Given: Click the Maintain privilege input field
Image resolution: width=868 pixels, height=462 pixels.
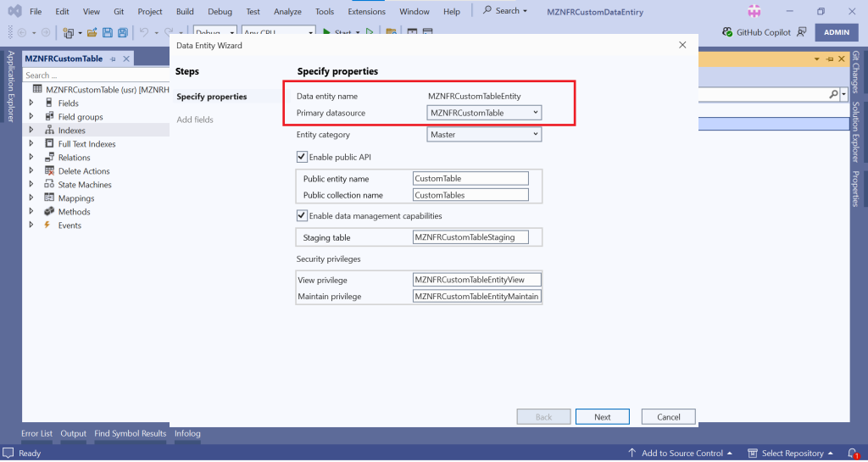Looking at the screenshot, I should point(477,296).
